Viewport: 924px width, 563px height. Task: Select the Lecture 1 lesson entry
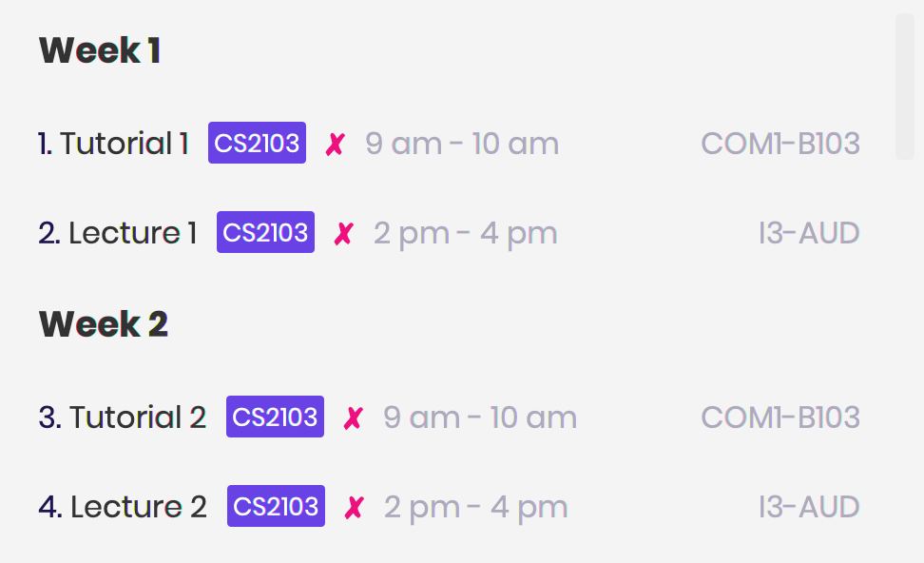[449, 233]
